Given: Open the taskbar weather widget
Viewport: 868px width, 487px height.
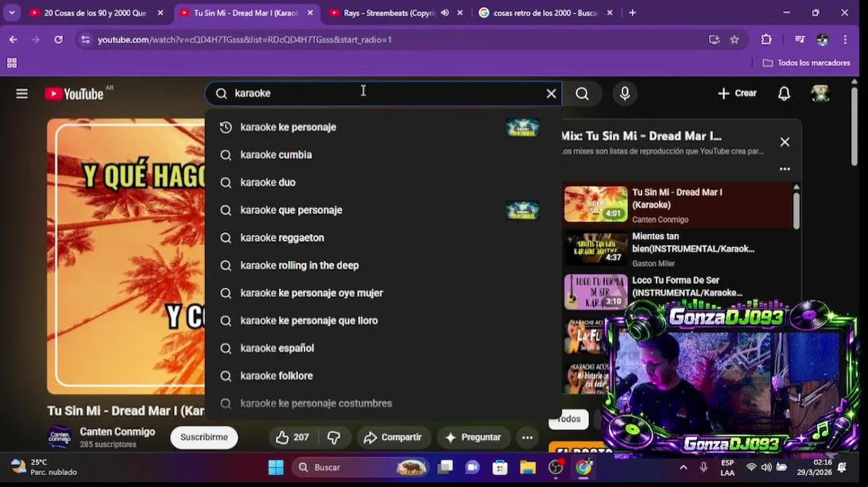Looking at the screenshot, I should (44, 467).
